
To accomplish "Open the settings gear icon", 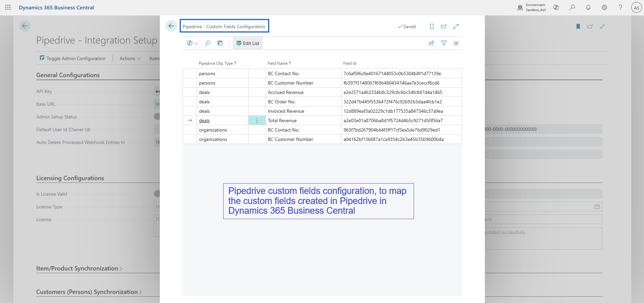I will click(x=604, y=7).
